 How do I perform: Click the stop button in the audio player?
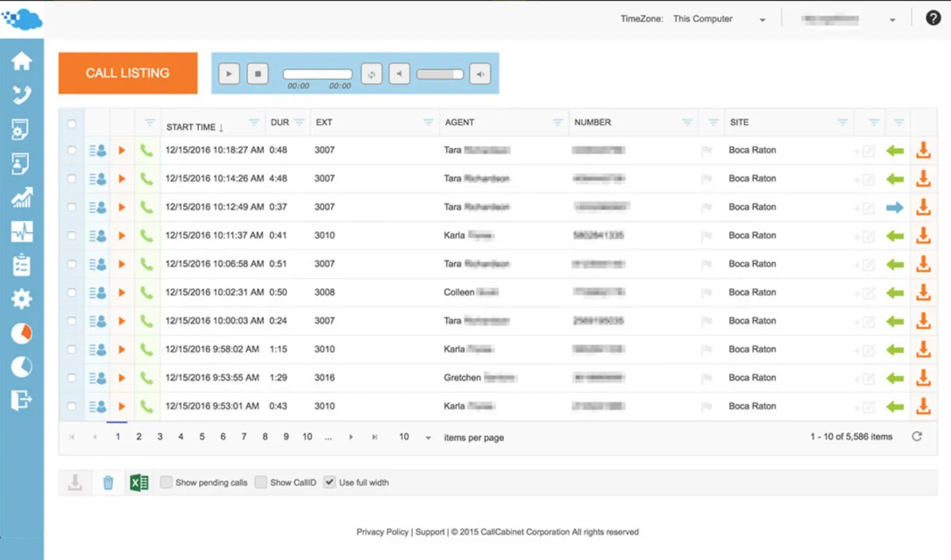pos(257,74)
